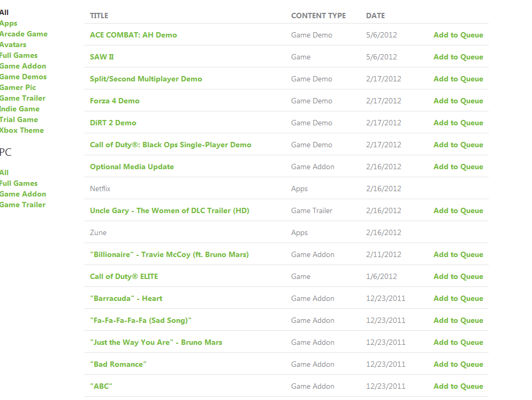Viewport: 532px width, 400px height.
Task: Add "Just the Way You Are" to queue
Action: 458,342
